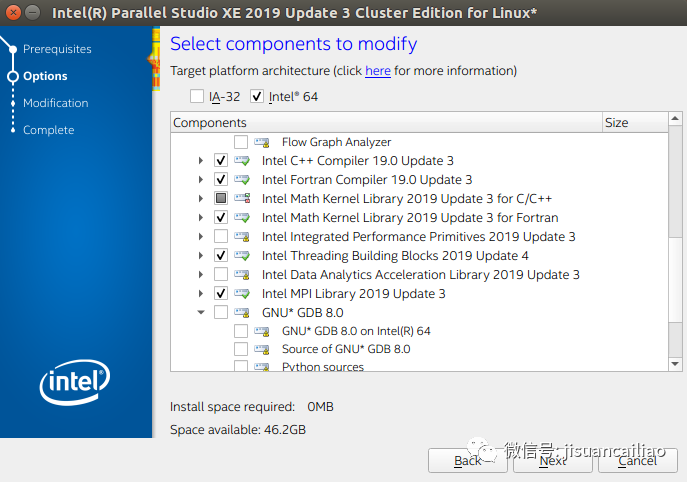Uncheck Math Kernel Library for Fortran checkbox
687x482 pixels.
pyautogui.click(x=221, y=218)
